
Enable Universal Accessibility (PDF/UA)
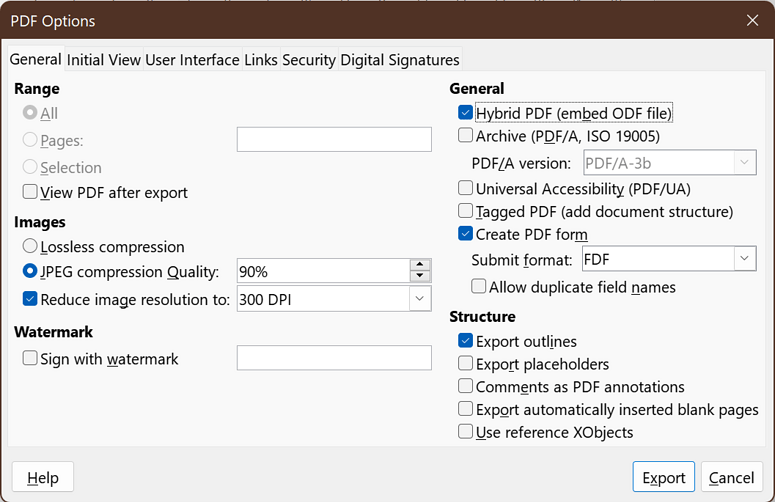click(x=466, y=188)
